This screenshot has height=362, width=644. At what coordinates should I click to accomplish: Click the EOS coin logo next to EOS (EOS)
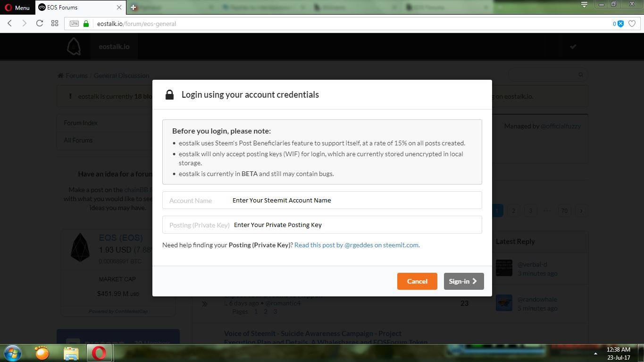tap(80, 246)
